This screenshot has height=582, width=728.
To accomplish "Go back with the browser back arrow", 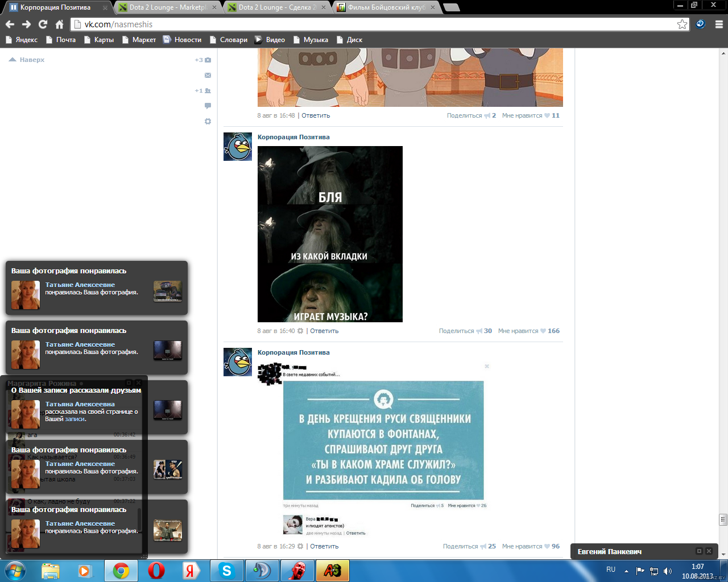I will coord(10,24).
